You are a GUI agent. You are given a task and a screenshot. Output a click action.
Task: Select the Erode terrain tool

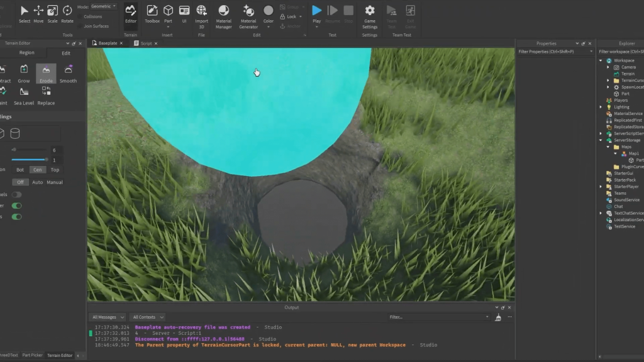[x=46, y=74]
